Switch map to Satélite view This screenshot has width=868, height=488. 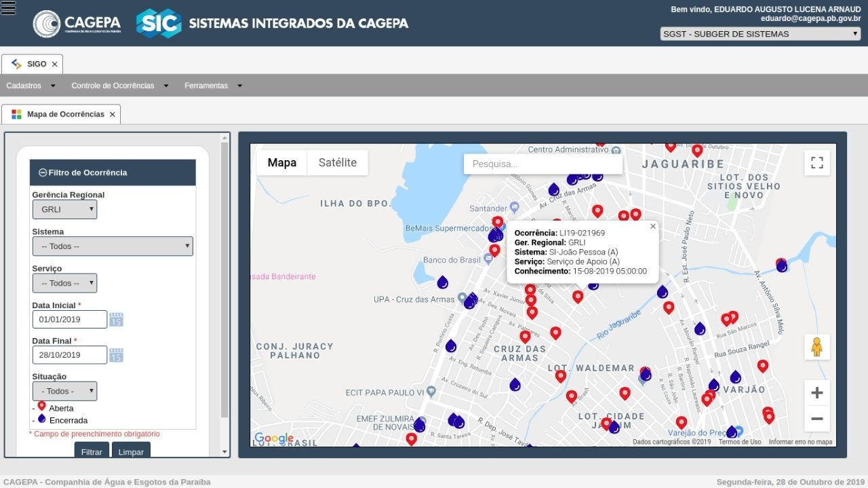point(338,163)
